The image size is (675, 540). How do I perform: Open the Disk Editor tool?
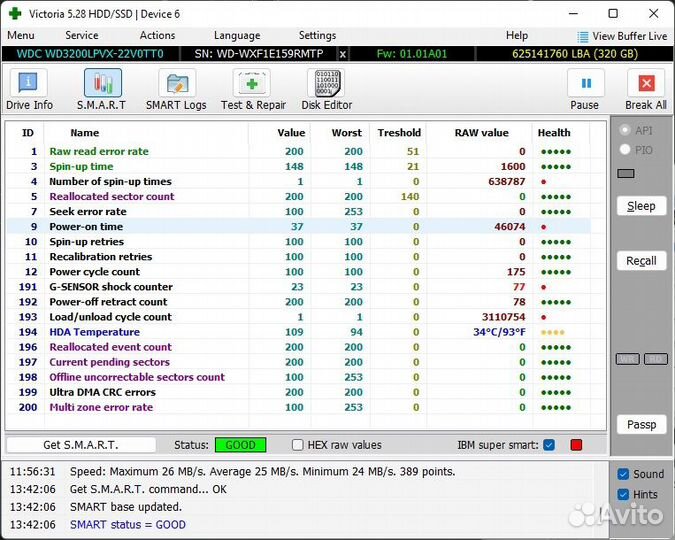coord(327,84)
